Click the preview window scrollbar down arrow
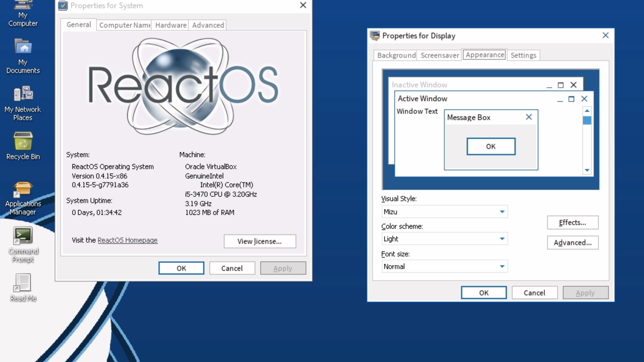This screenshot has width=644, height=362. [x=587, y=170]
